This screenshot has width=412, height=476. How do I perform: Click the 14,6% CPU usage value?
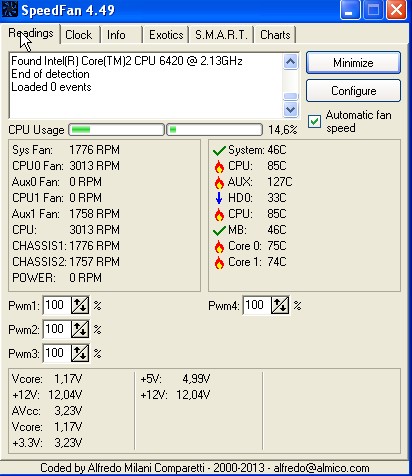pyautogui.click(x=283, y=130)
